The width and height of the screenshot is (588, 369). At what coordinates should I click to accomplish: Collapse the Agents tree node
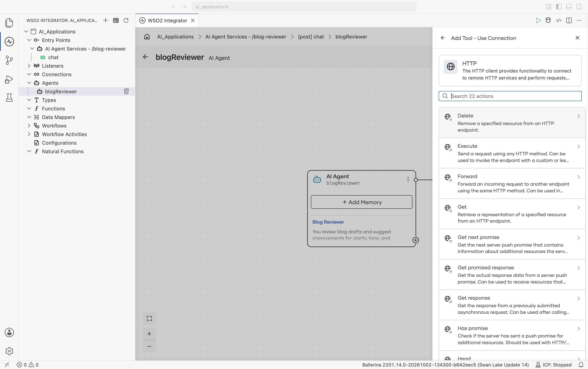tap(29, 83)
